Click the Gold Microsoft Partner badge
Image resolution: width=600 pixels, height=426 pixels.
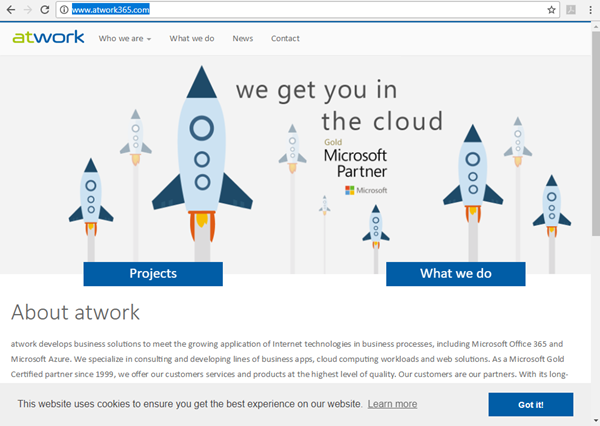pyautogui.click(x=355, y=166)
